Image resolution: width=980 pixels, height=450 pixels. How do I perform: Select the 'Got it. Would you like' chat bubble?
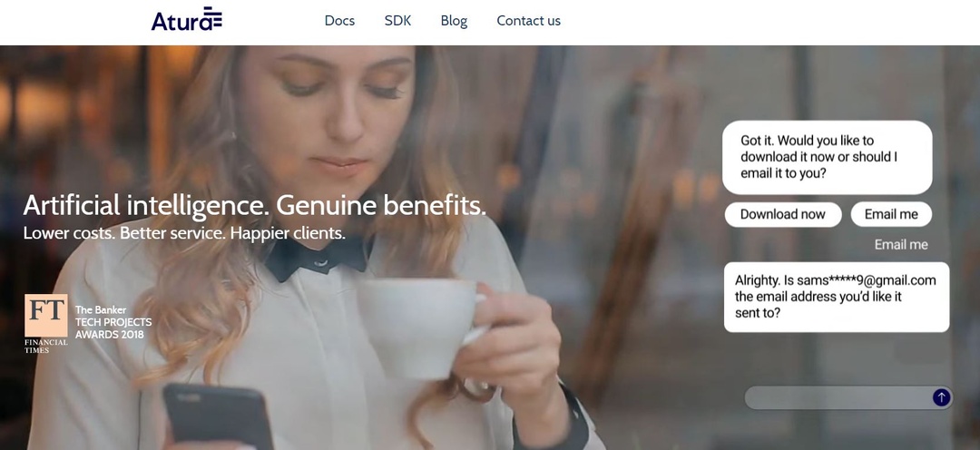click(x=828, y=158)
